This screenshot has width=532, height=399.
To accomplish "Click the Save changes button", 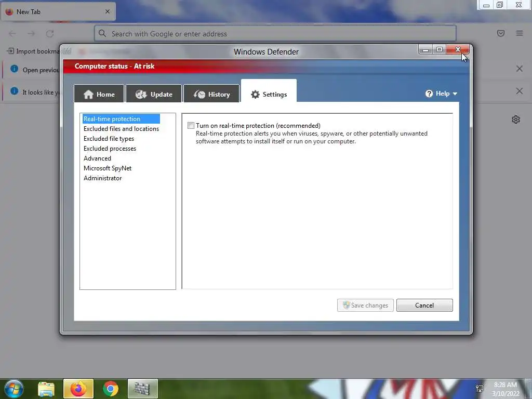I will coord(365,305).
